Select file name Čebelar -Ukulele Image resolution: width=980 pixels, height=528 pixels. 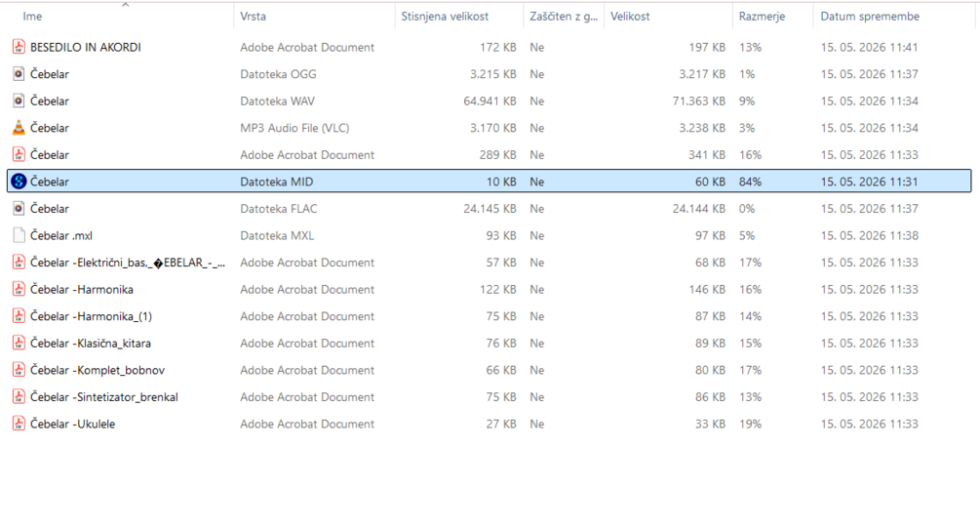[72, 424]
